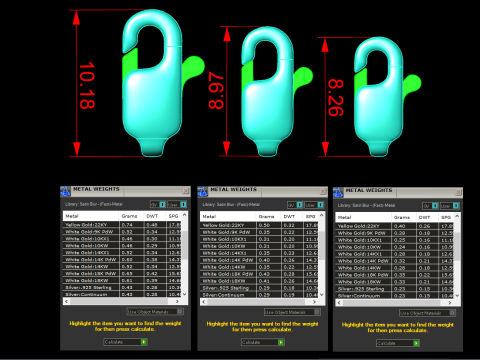Click the scales icon of the left Metal Weights panel

pyautogui.click(x=65, y=191)
